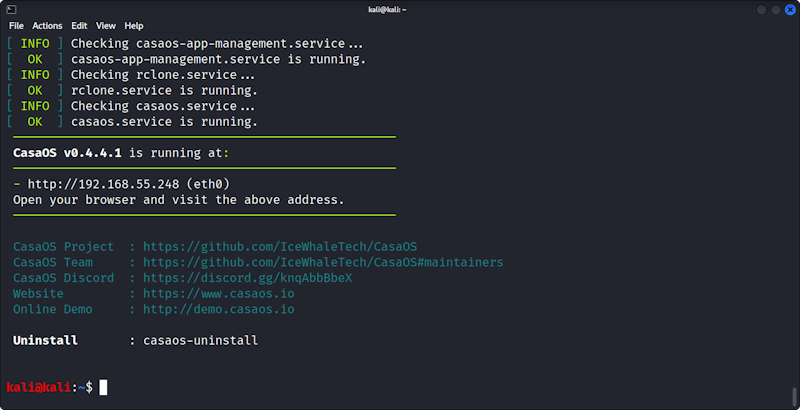Viewport: 800px width, 410px height.
Task: Open the www.casaos.io website link
Action: click(x=218, y=294)
